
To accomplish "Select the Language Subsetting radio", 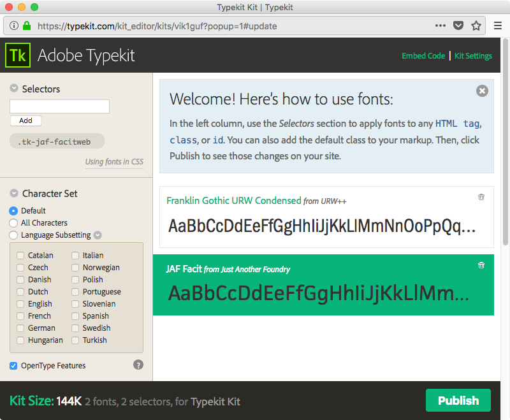I will point(13,235).
